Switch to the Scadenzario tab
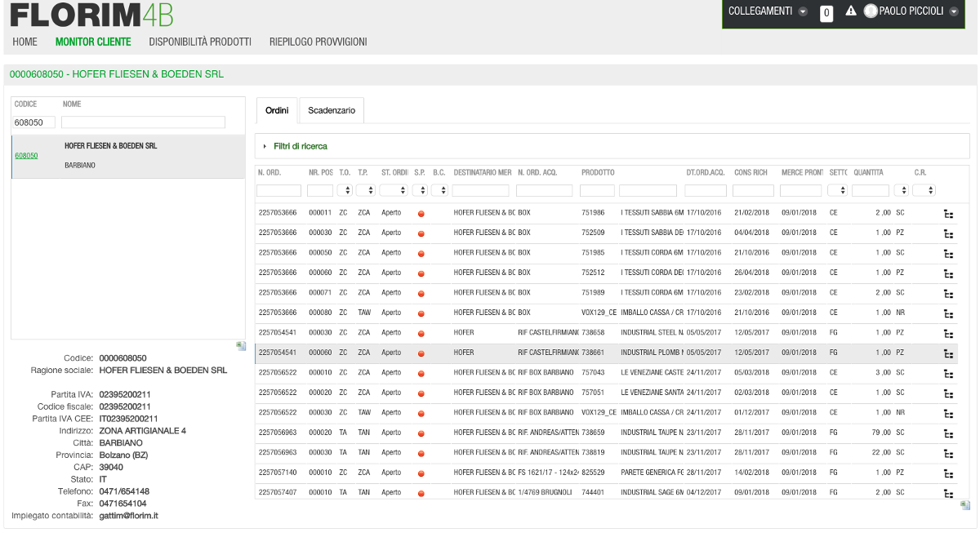This screenshot has width=980, height=533. tap(332, 110)
